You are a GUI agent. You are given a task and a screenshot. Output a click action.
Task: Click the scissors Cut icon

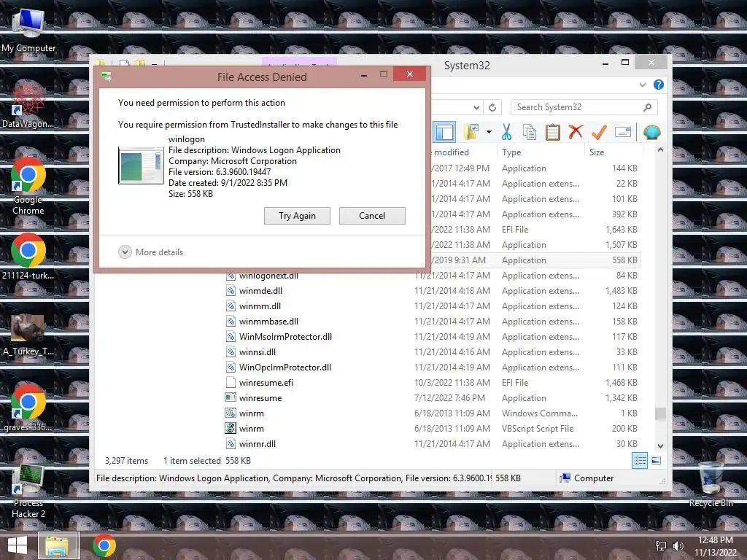[x=506, y=132]
